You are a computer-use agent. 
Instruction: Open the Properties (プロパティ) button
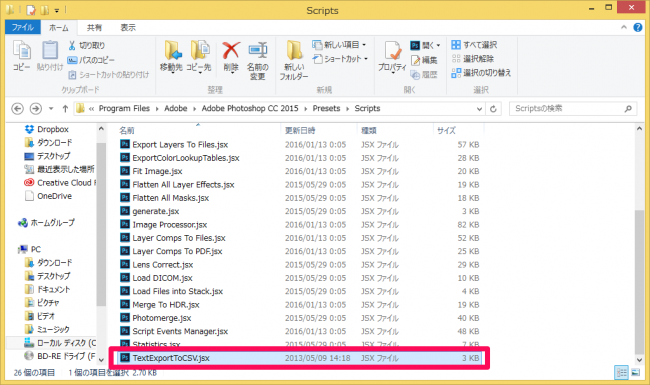point(392,56)
